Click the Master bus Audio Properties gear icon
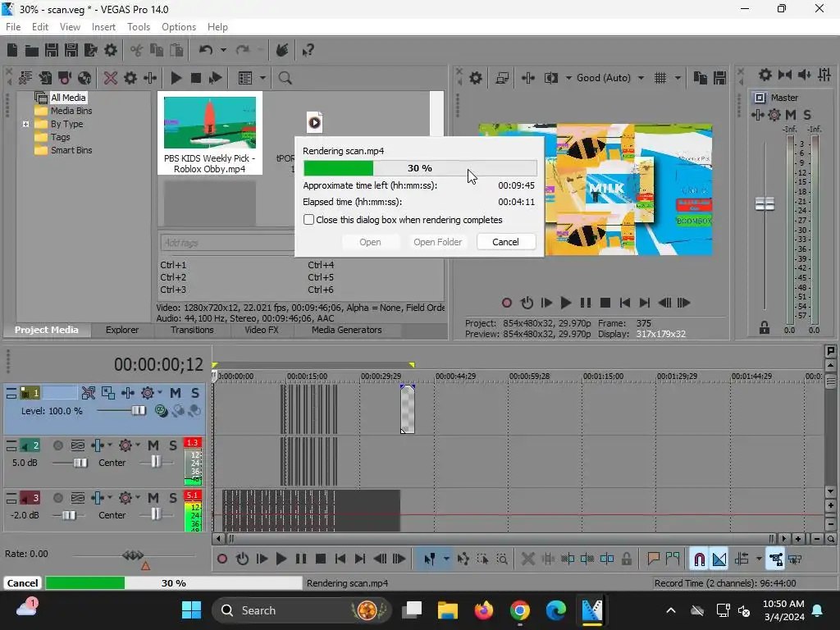Viewport: 840px width, 630px height. click(765, 75)
